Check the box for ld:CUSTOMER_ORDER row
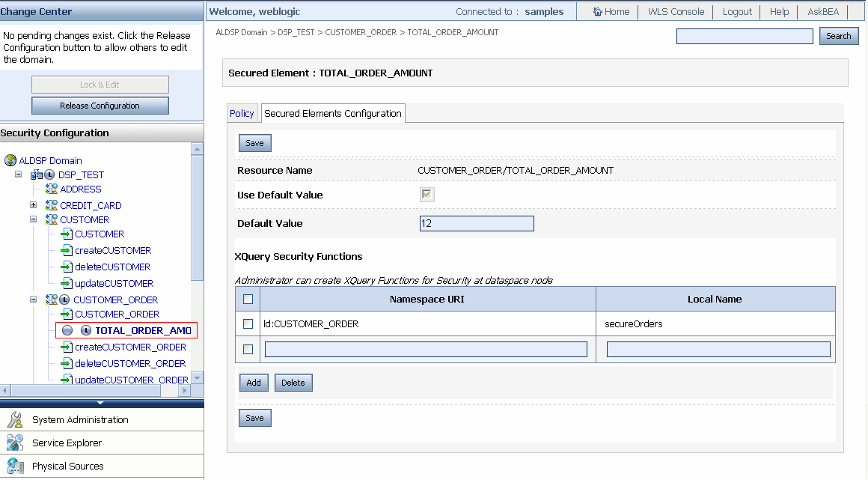Viewport: 868px width, 480px height. (x=248, y=323)
